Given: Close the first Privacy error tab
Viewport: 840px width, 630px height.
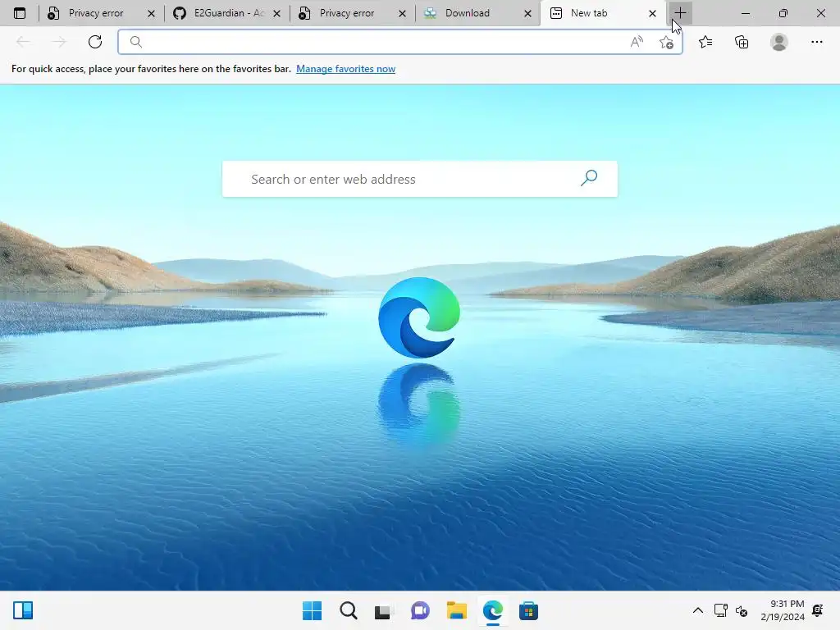Looking at the screenshot, I should click(x=151, y=13).
